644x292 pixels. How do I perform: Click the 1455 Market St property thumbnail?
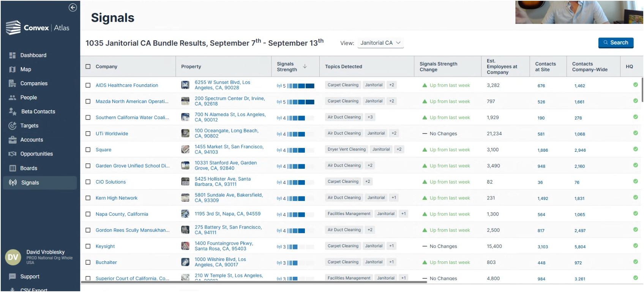[x=185, y=149]
